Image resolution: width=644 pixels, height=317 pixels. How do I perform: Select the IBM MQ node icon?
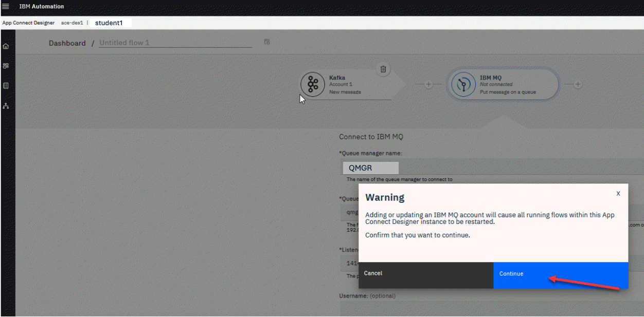coord(463,85)
